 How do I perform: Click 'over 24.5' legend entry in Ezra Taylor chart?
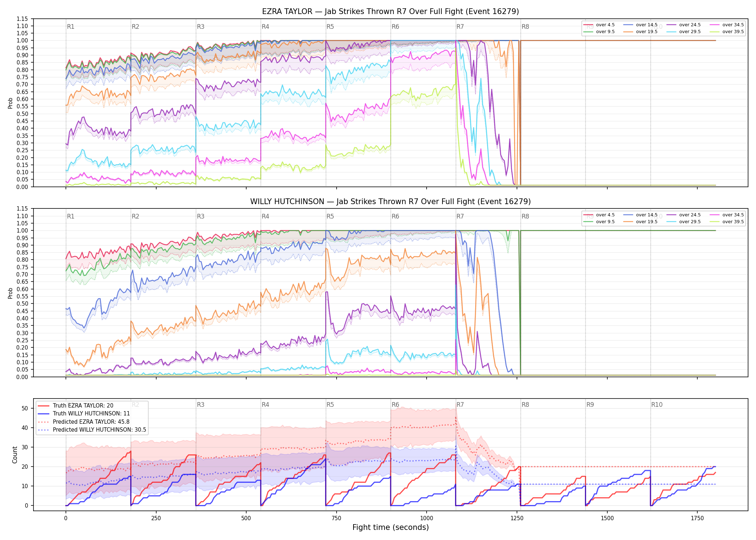point(683,25)
